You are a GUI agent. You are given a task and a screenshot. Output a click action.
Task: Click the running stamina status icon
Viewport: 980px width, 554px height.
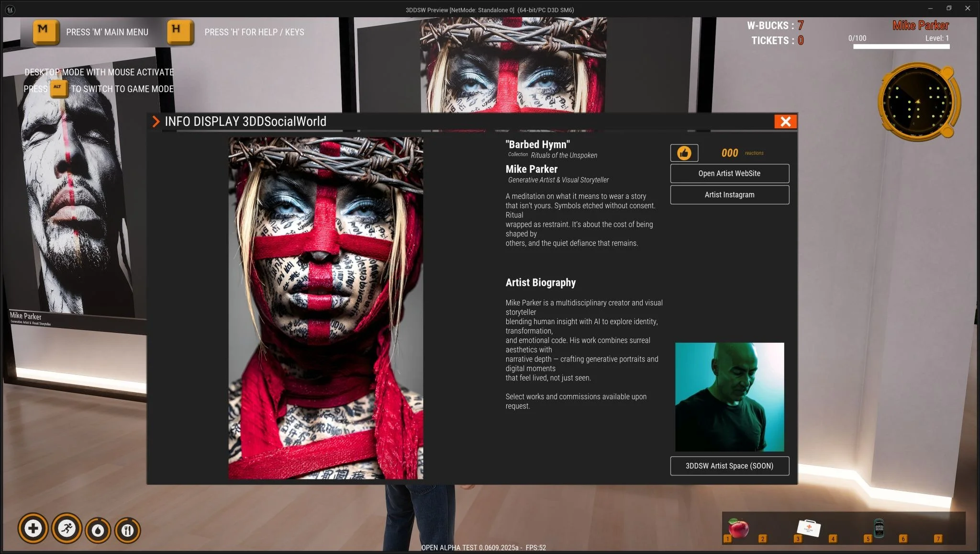(67, 529)
